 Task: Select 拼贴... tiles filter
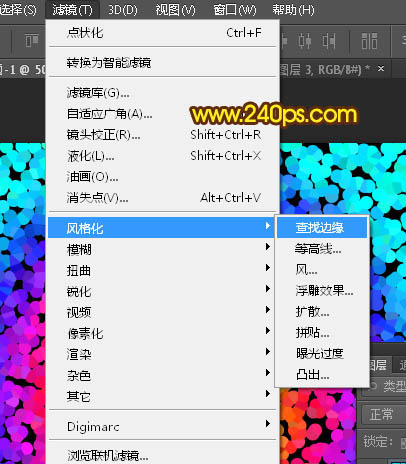[322, 333]
